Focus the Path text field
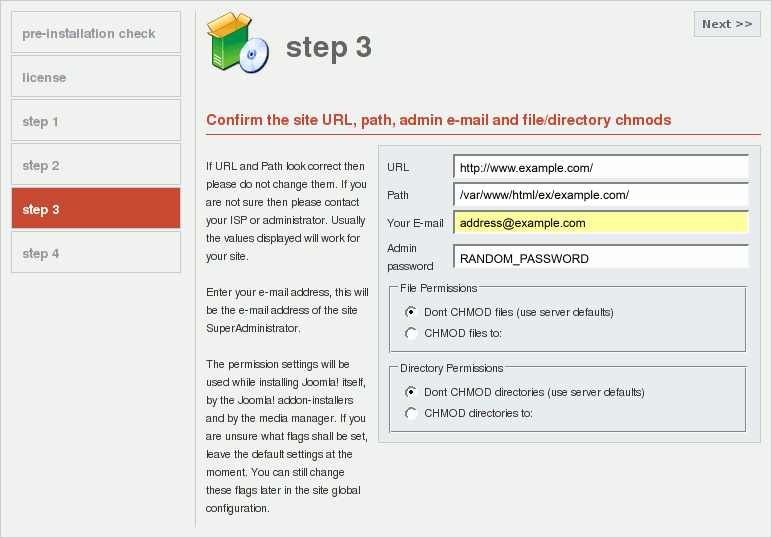This screenshot has width=772, height=538. click(x=601, y=194)
